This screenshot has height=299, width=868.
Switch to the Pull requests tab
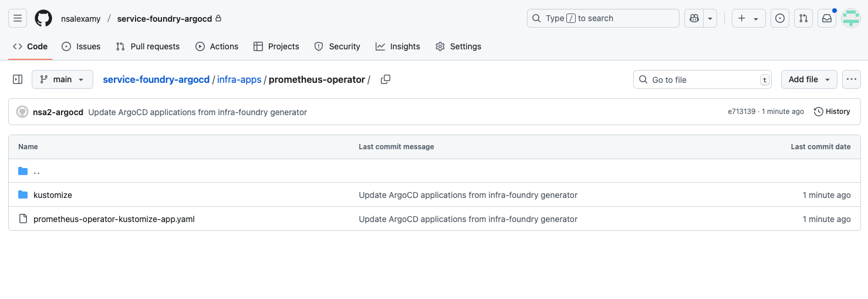(x=148, y=46)
